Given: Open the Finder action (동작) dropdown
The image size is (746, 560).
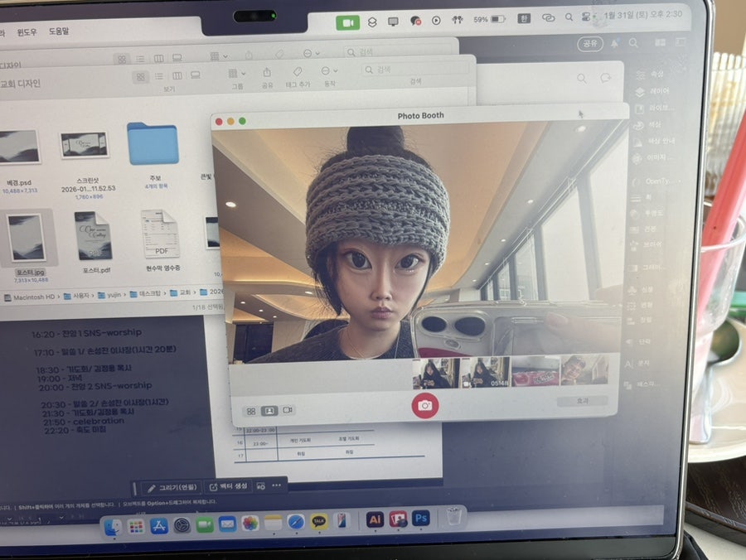Looking at the screenshot, I should click(x=329, y=71).
